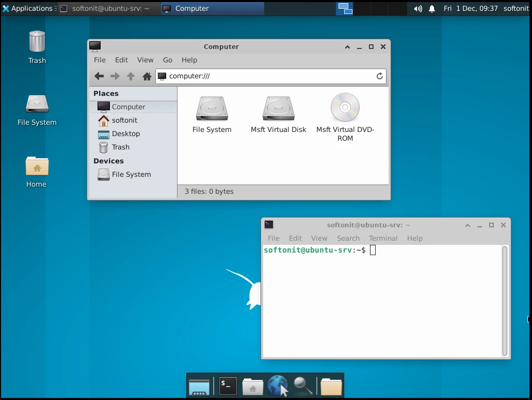Go to the parent folder using up arrow
The image size is (532, 400).
131,76
